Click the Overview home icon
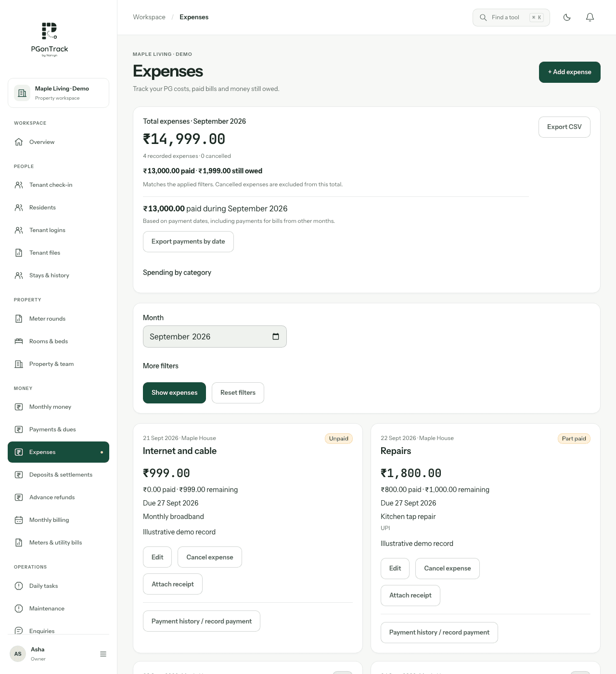This screenshot has width=616, height=674. (x=19, y=142)
